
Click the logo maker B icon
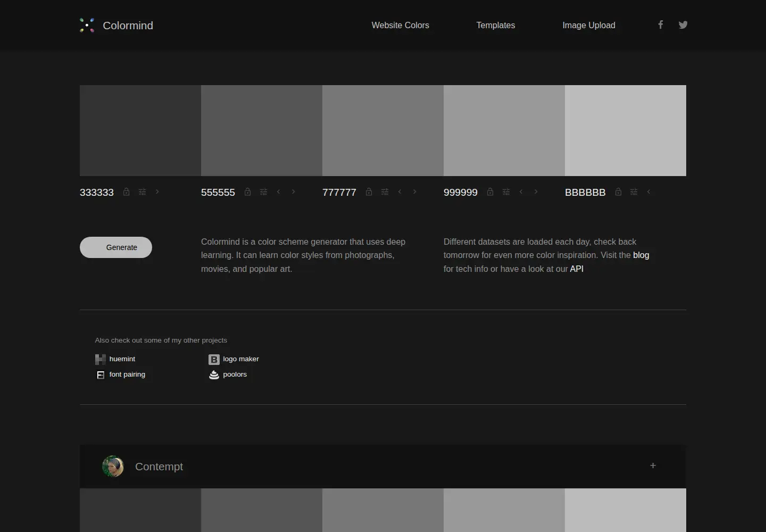point(214,360)
